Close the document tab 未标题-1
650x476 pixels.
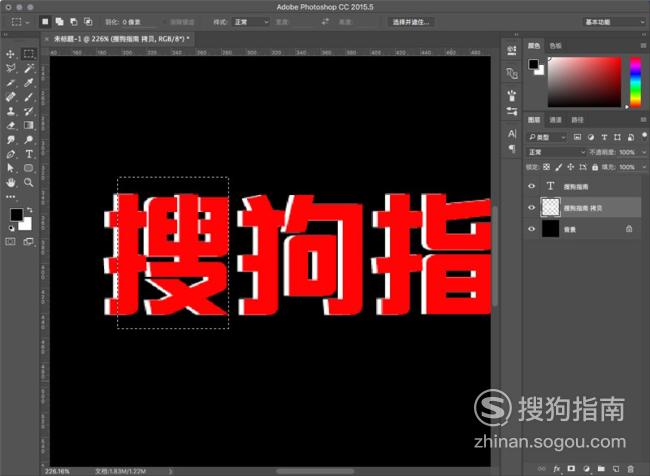[46, 39]
